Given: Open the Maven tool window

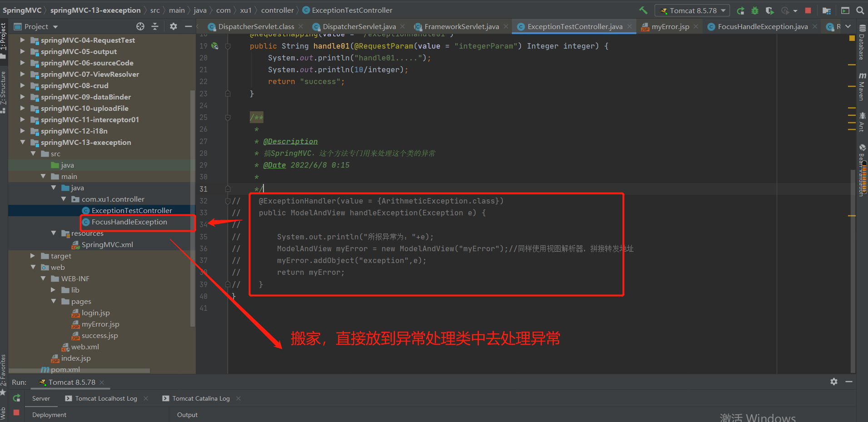Looking at the screenshot, I should coord(861,86).
